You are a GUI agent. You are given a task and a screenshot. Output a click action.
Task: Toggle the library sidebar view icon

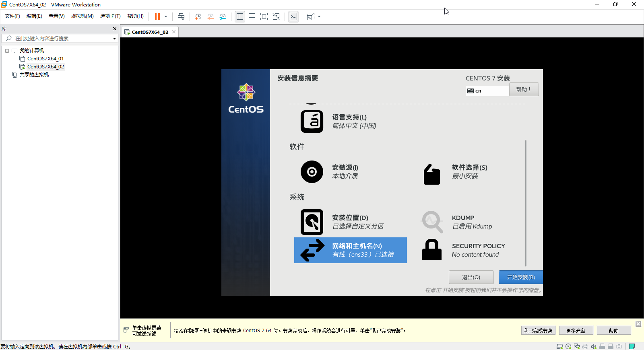(x=240, y=16)
